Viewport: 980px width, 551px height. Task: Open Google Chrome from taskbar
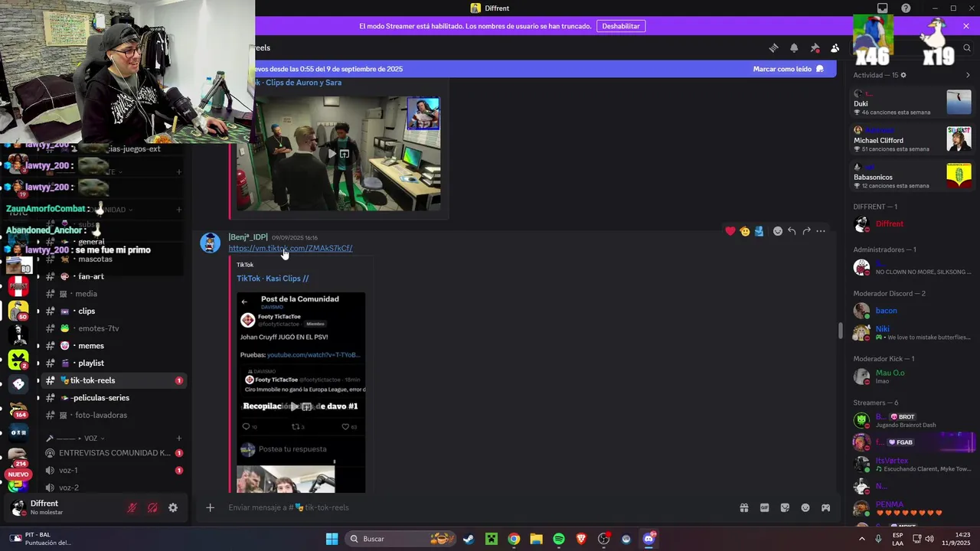point(514,539)
